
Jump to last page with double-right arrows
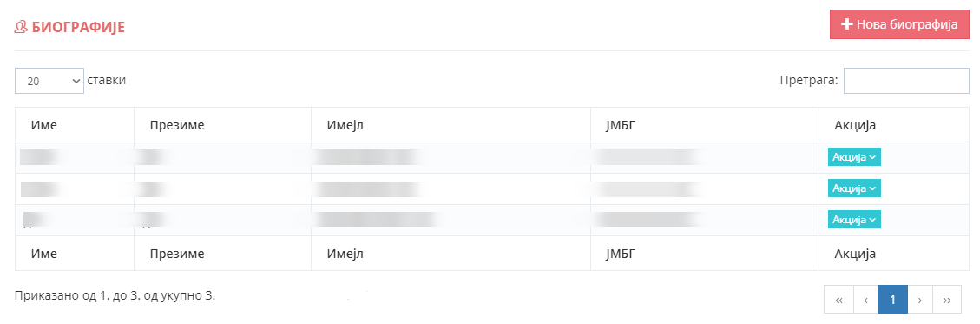[x=947, y=300]
